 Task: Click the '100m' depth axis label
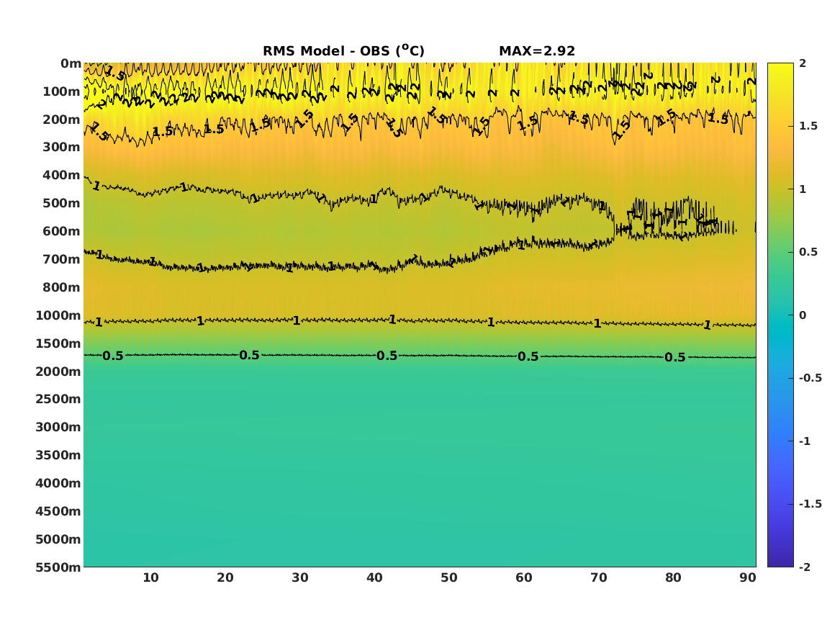(62, 91)
